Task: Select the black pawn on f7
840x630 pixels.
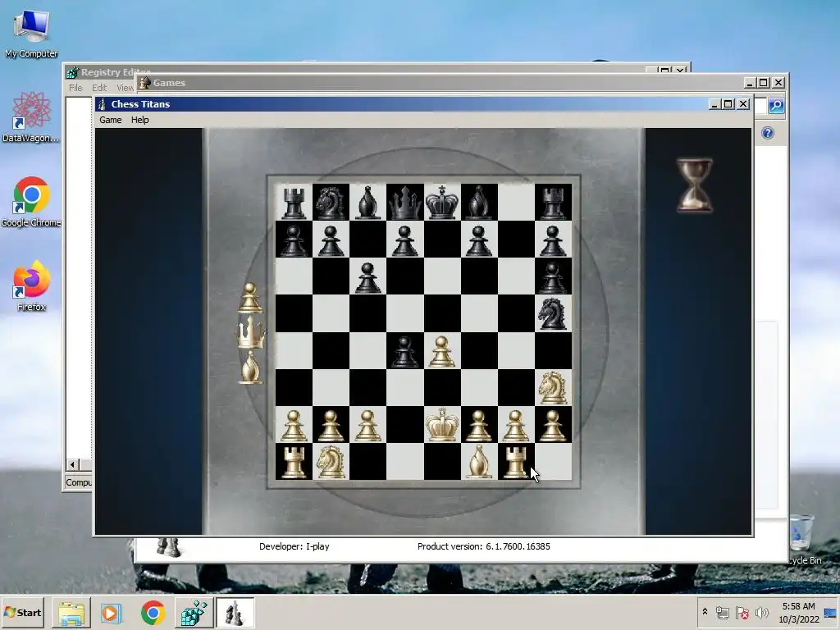Action: (479, 239)
